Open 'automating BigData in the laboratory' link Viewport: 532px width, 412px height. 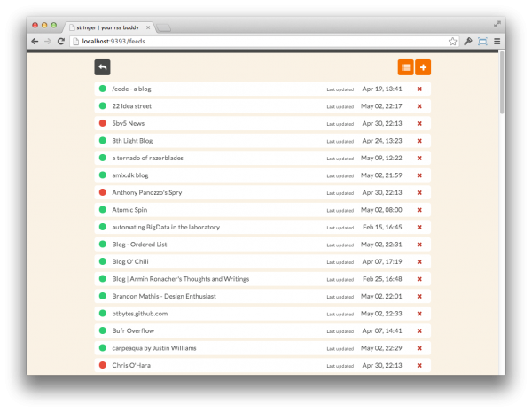[x=166, y=227]
